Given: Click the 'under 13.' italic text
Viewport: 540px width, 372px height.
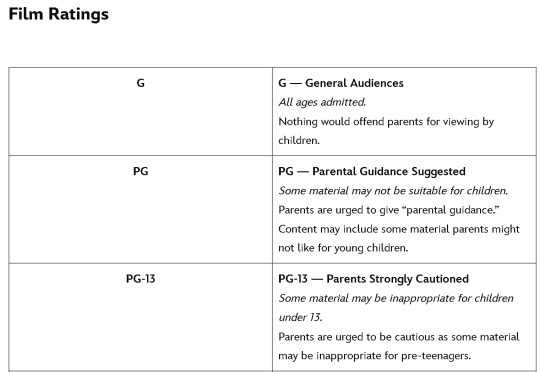Looking at the screenshot, I should [300, 317].
